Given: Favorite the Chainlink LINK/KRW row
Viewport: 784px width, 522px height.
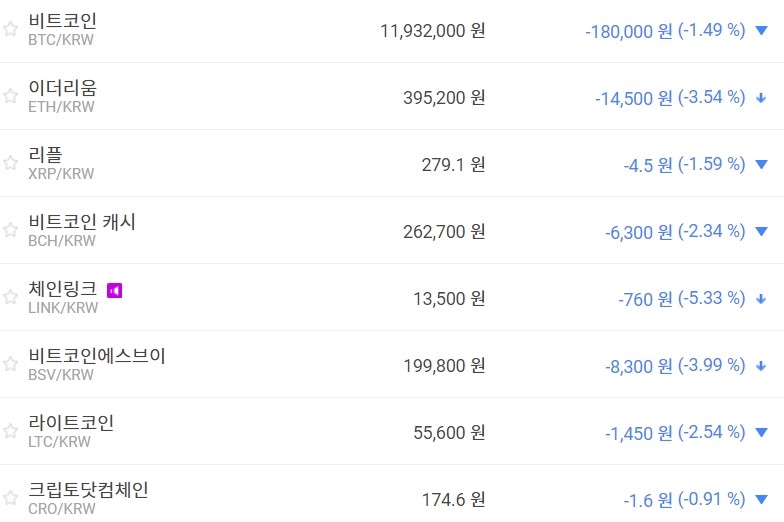Looking at the screenshot, I should coord(10,297).
